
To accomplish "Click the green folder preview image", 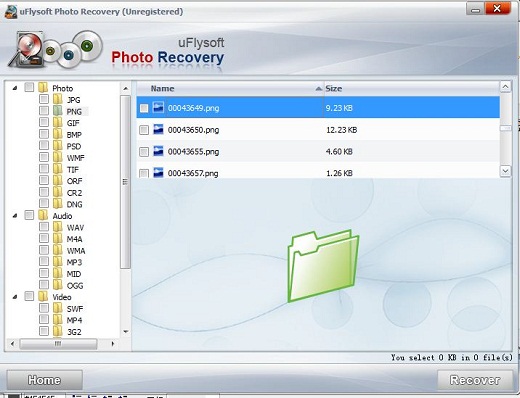I will point(323,266).
